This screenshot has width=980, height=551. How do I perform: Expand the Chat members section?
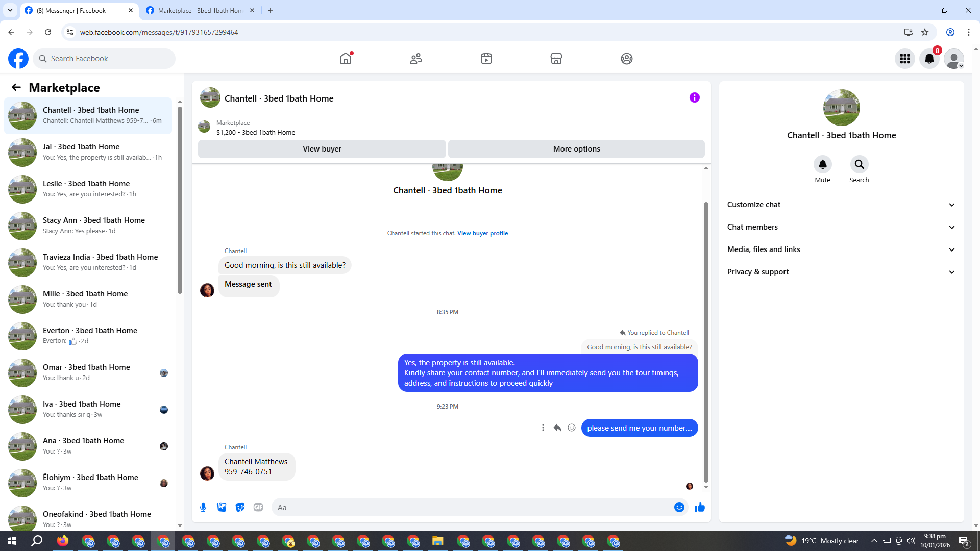coord(841,227)
